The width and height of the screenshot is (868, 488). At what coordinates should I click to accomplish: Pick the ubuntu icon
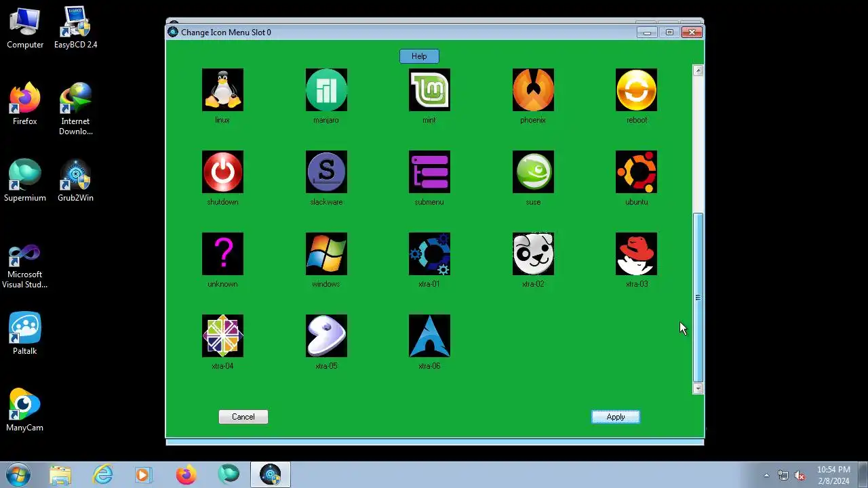click(636, 171)
